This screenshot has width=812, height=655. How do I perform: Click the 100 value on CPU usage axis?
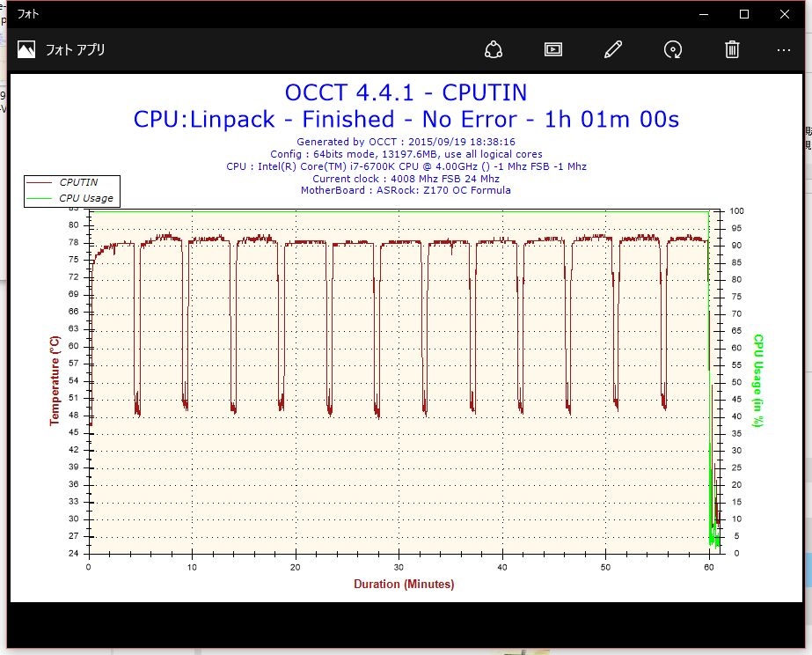coord(736,211)
